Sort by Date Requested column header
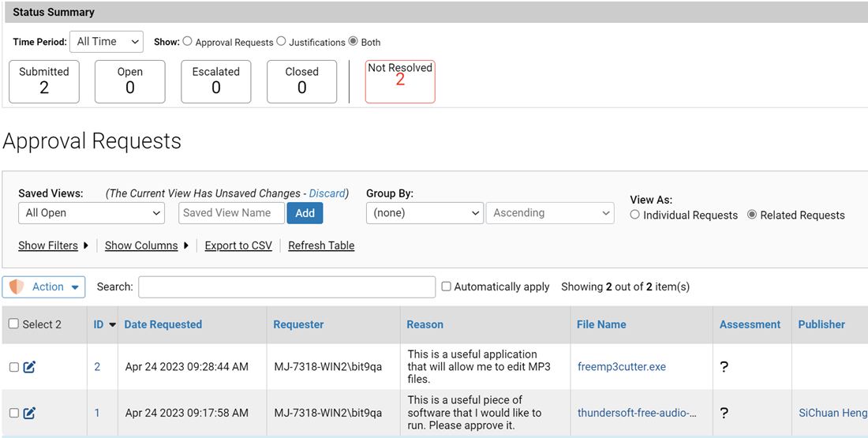The height and width of the screenshot is (438, 868). click(x=163, y=324)
